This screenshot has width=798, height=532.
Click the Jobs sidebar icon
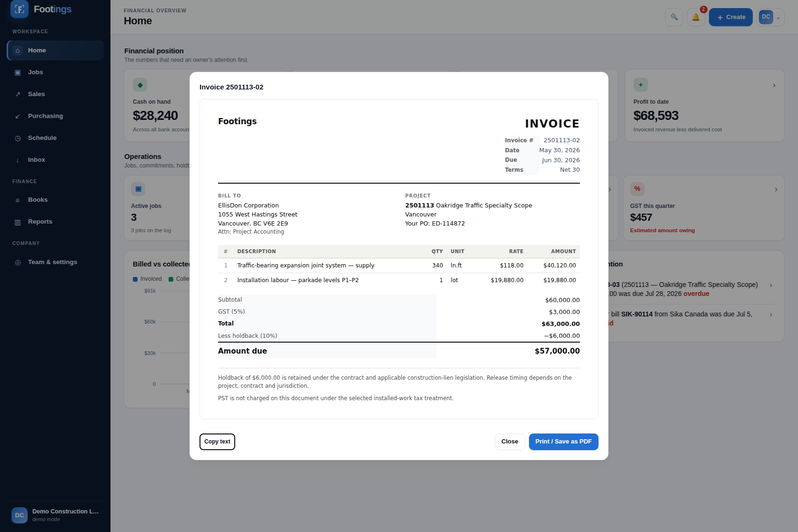(x=18, y=72)
